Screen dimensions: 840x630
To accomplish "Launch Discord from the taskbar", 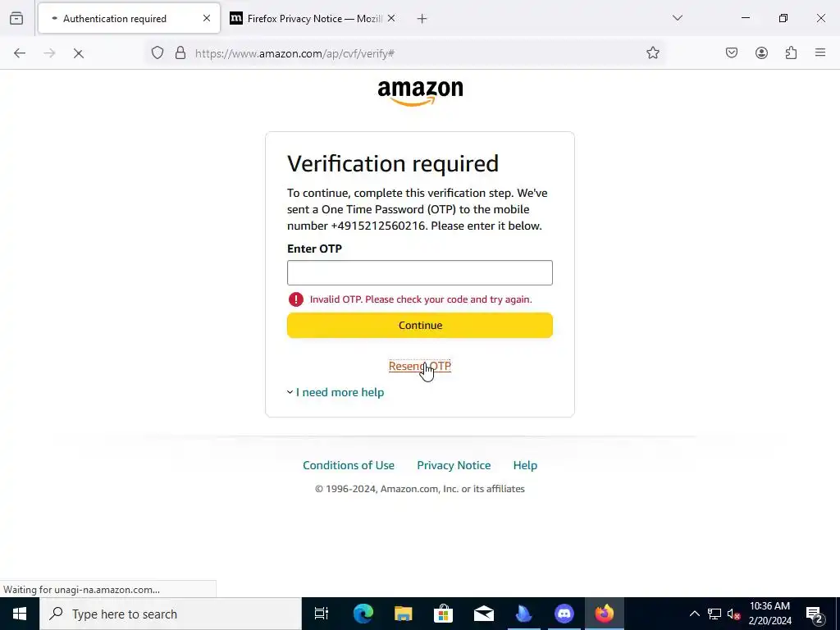I will click(564, 614).
